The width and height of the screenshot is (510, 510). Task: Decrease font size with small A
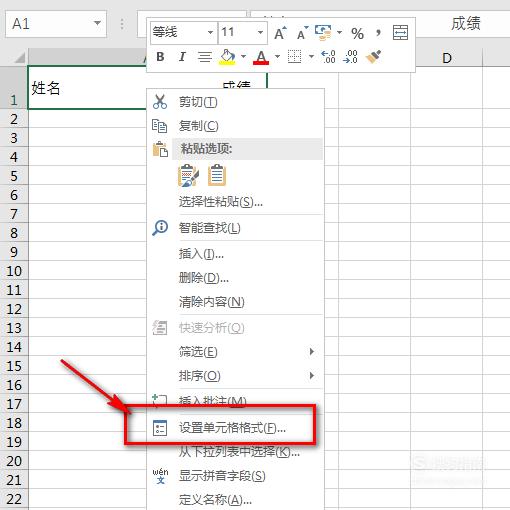tap(302, 33)
